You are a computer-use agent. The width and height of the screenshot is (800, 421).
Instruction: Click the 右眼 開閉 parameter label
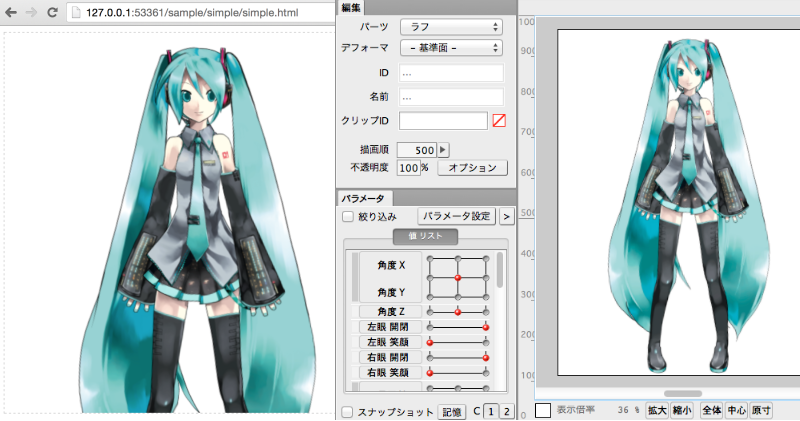(391, 357)
